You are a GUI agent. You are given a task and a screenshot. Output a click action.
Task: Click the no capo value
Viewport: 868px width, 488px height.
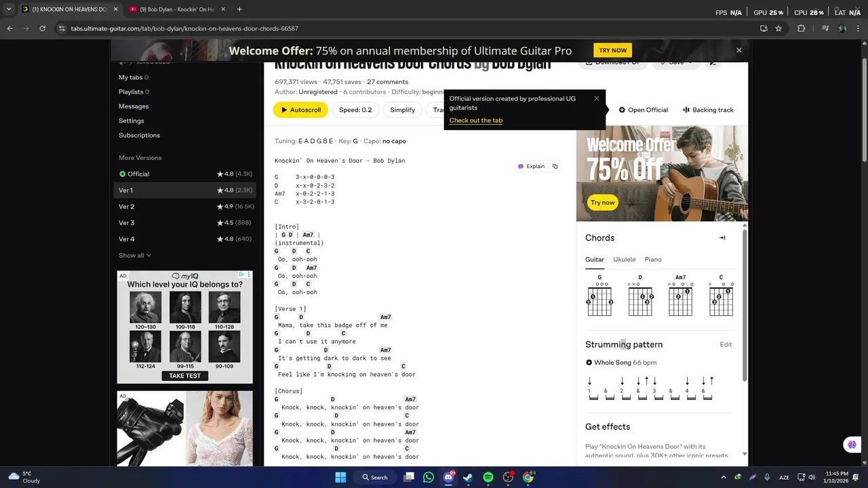tap(394, 141)
